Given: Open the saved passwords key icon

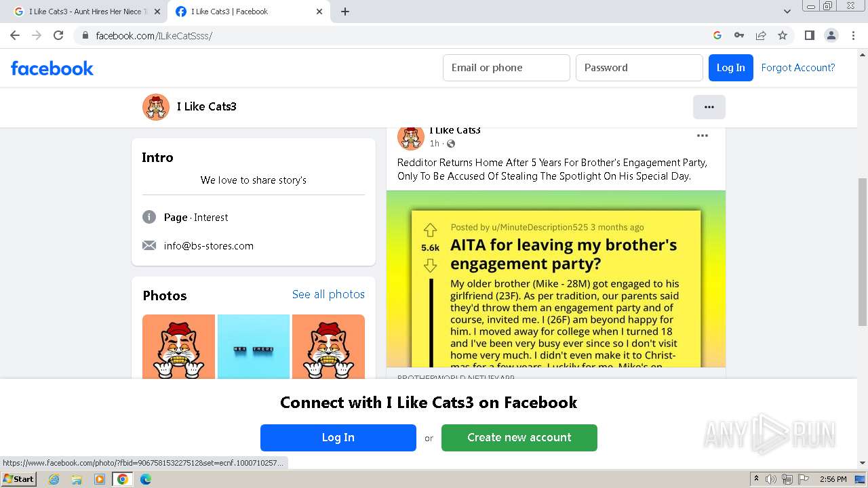Looking at the screenshot, I should tap(739, 35).
